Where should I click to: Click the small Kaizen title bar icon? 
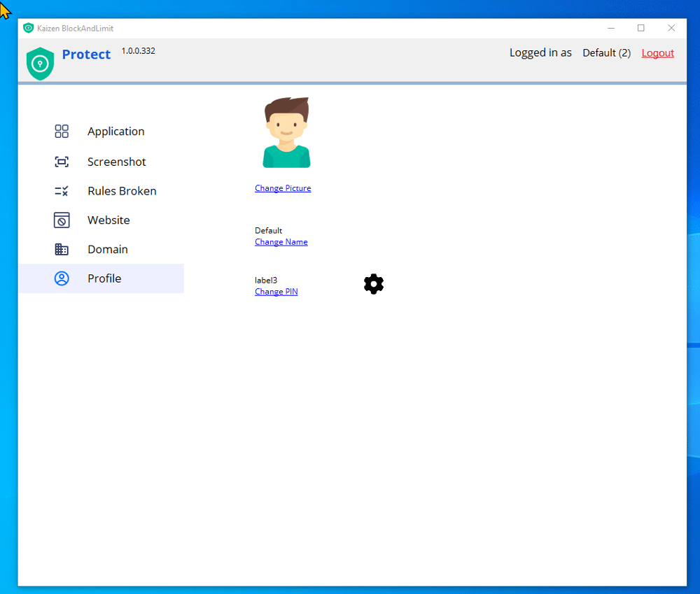(28, 28)
